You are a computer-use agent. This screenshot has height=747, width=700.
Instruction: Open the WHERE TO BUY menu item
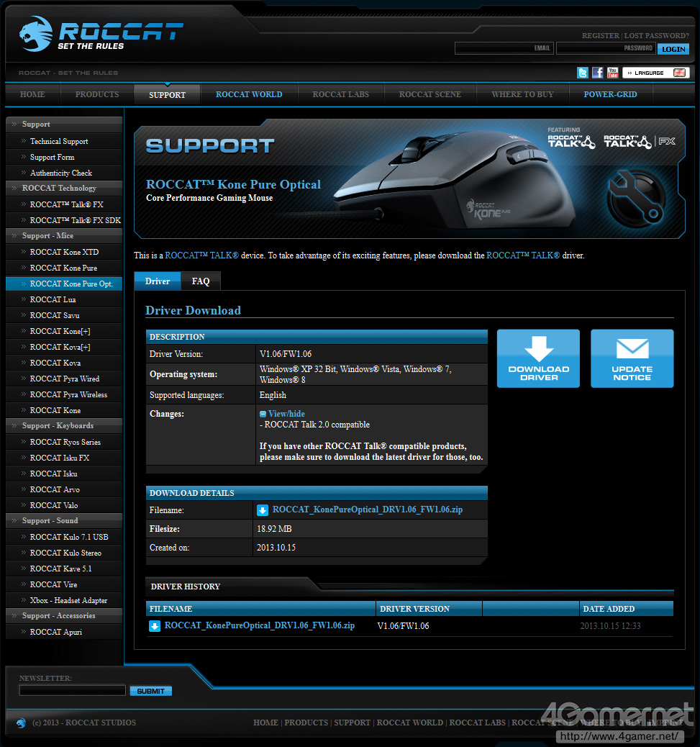[x=523, y=94]
